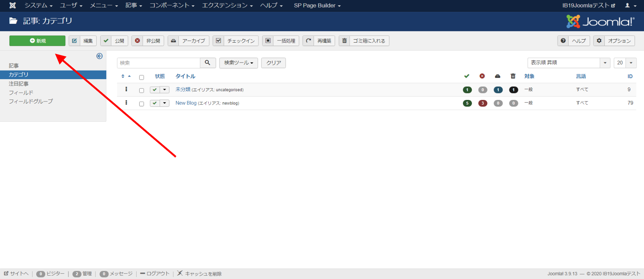Click the 一括処理 batch icon
The height and width of the screenshot is (279, 644).
point(268,41)
